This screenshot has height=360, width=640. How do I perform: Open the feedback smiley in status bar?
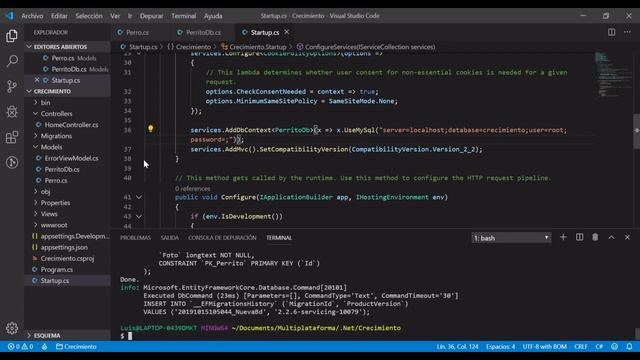[614, 347]
